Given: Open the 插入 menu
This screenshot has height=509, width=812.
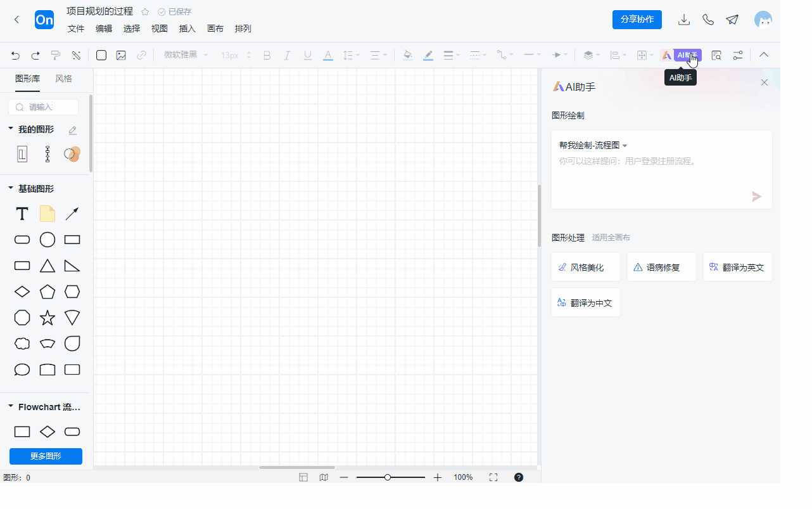Looking at the screenshot, I should click(187, 29).
